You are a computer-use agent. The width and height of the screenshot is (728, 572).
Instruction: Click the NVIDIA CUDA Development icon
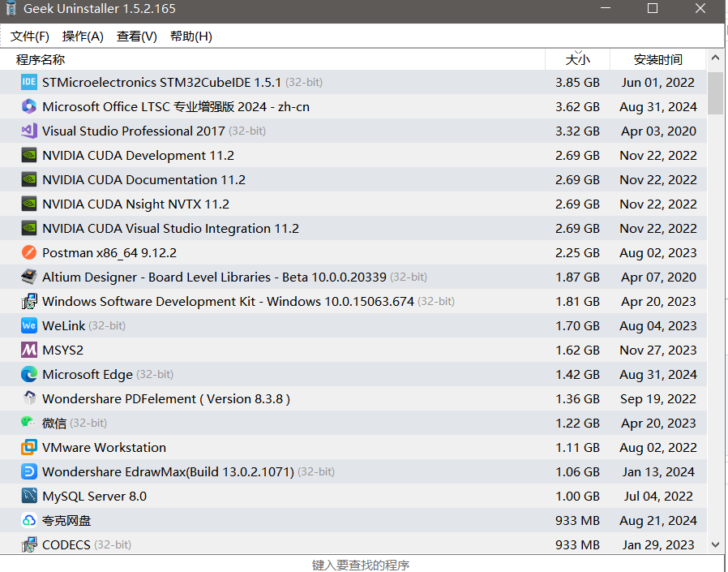click(29, 155)
